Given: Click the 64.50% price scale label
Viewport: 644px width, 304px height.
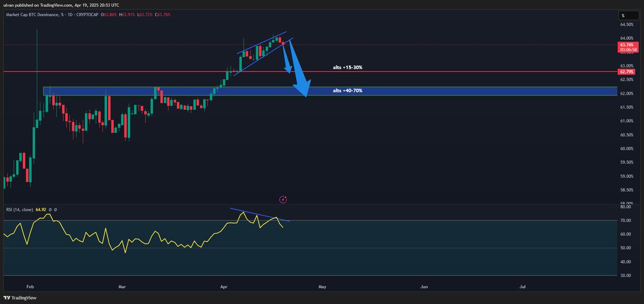Looking at the screenshot, I should [x=626, y=25].
